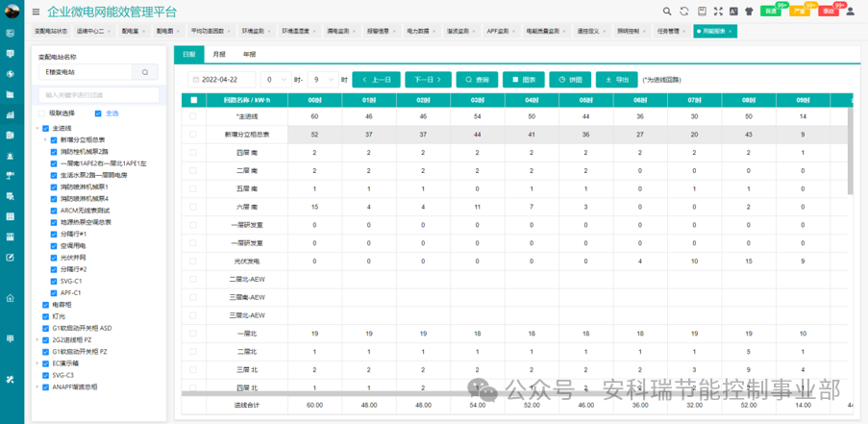
Task: Toggle the 级联选择 checkbox
Action: pos(41,113)
